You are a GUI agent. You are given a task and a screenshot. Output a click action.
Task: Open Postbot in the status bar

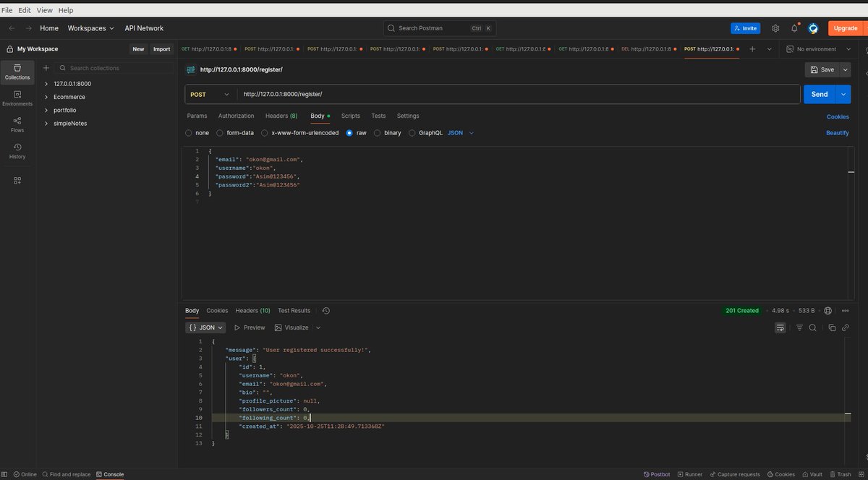tap(656, 474)
